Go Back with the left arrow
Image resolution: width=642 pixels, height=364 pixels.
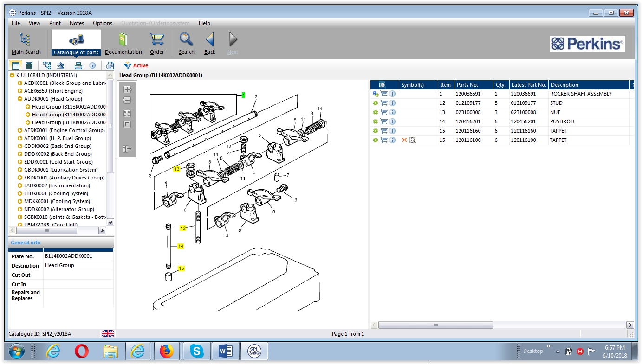pos(210,43)
